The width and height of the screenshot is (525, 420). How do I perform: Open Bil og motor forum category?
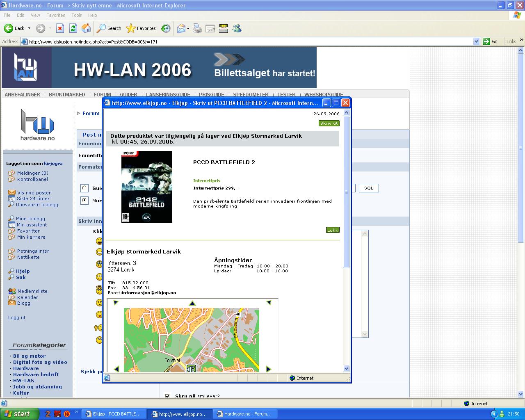pyautogui.click(x=29, y=356)
